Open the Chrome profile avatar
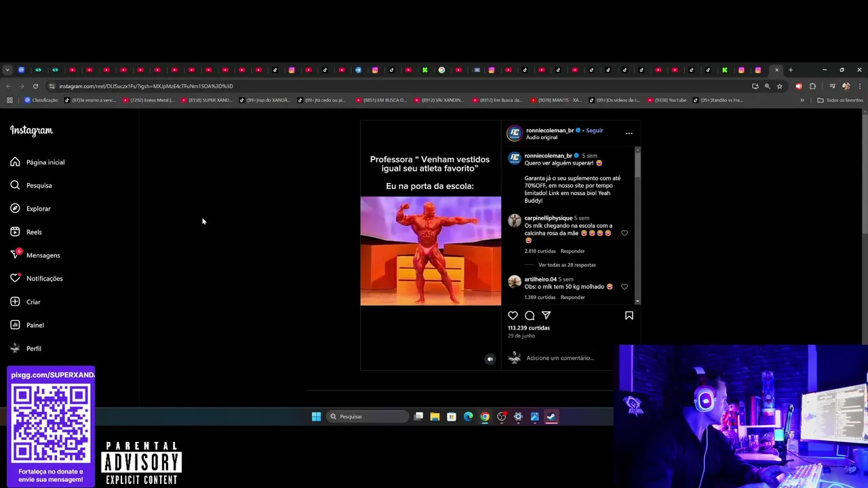Viewport: 868px width, 488px height. 846,86
